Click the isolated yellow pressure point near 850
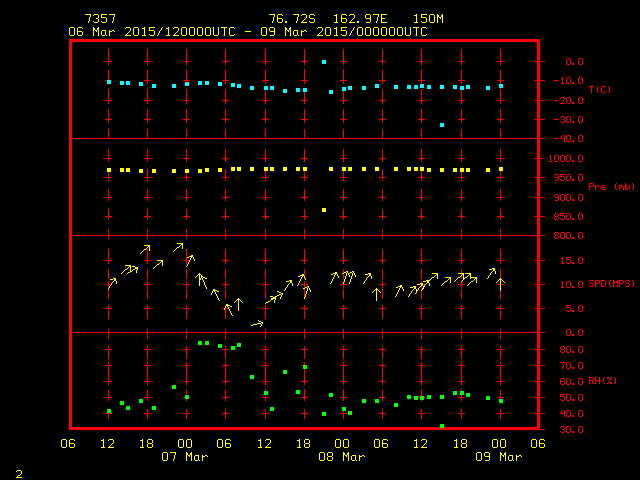Viewport: 640px width, 480px height. coord(323,210)
